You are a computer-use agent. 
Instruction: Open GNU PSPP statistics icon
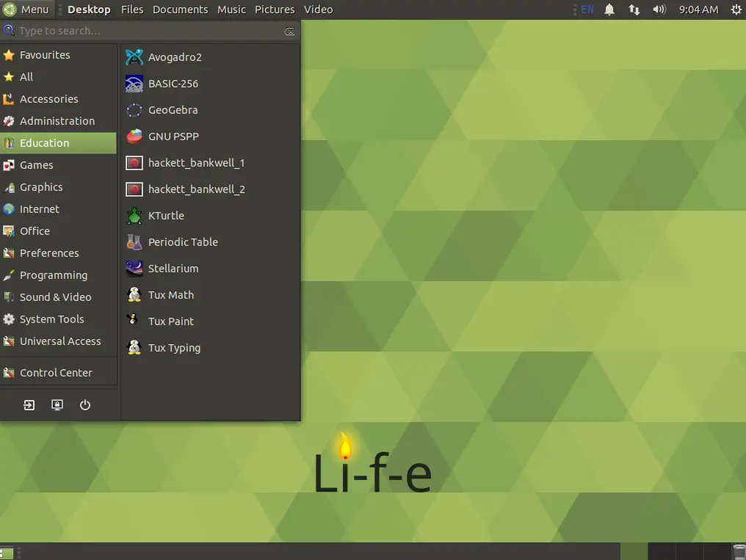[x=134, y=137]
